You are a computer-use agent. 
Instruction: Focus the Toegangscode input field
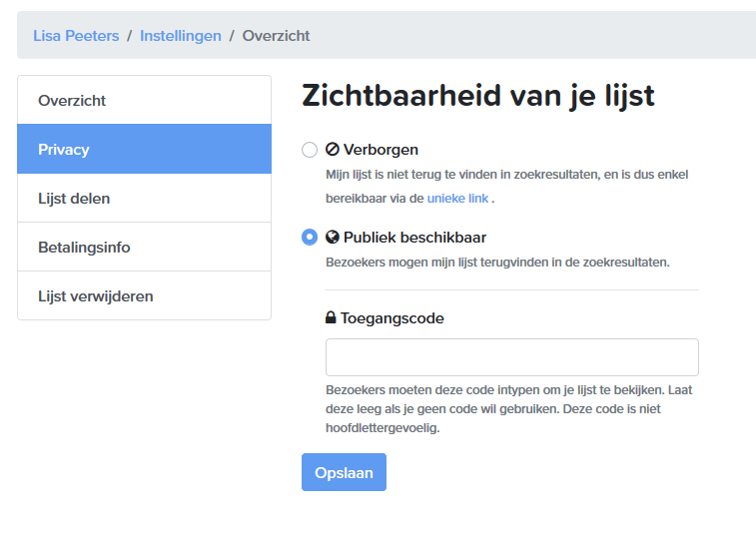512,357
